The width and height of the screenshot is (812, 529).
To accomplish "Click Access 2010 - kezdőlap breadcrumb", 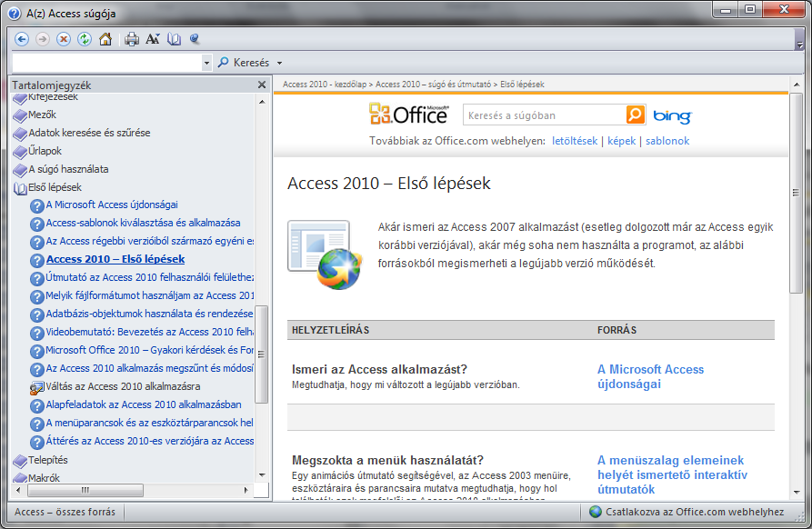I will pyautogui.click(x=325, y=85).
